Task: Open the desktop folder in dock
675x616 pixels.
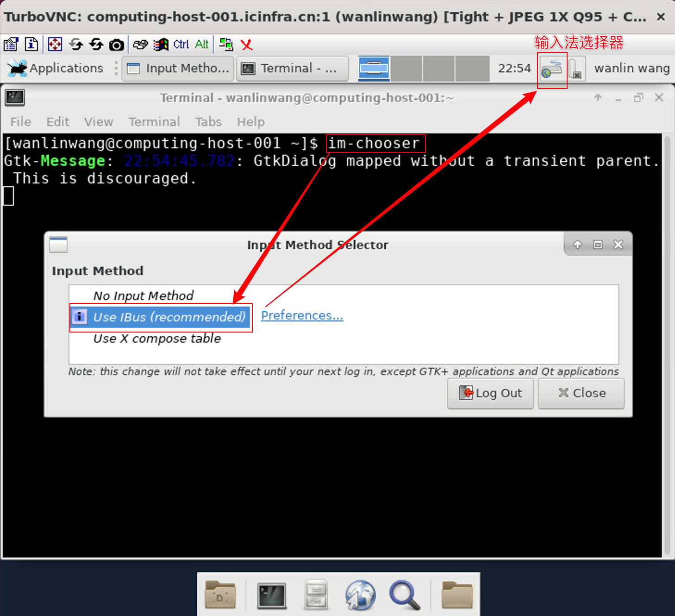Action: coord(220,595)
